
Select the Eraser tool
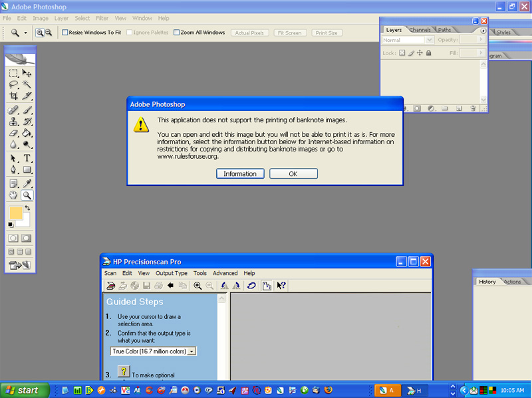[x=13, y=133]
